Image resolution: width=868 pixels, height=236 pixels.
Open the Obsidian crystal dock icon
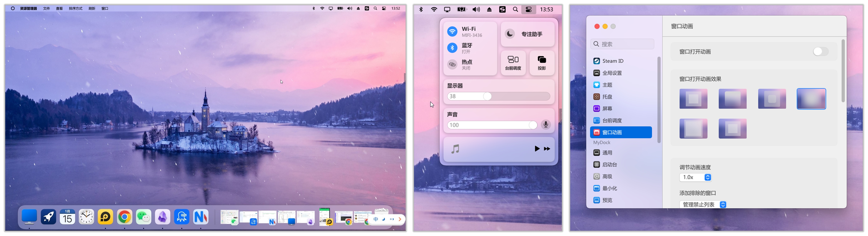coord(162,217)
